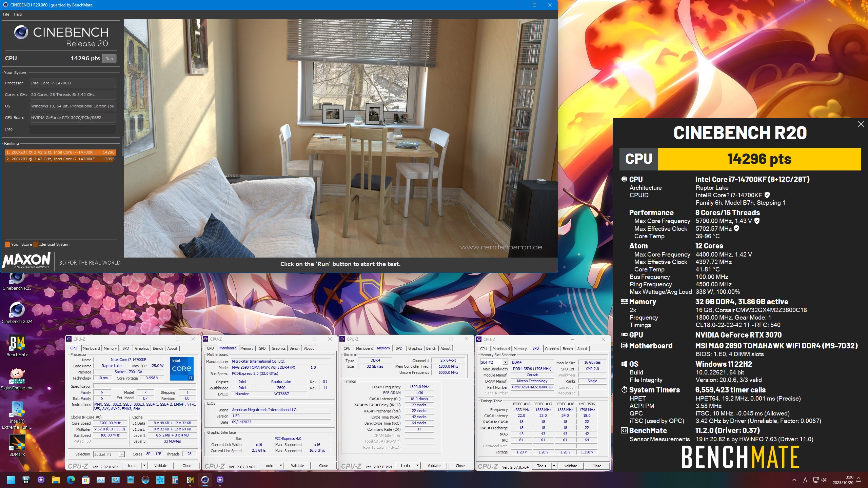The image size is (868, 488).
Task: Switch to Memory tab in CPU-Z SPD window
Action: click(x=520, y=349)
